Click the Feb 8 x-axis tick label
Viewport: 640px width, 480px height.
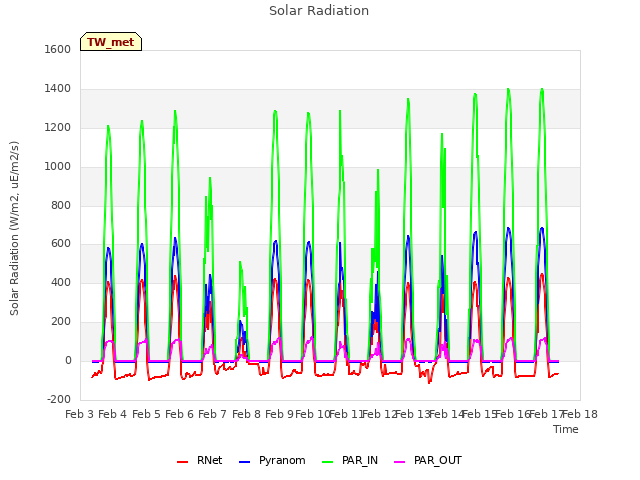pyautogui.click(x=246, y=414)
